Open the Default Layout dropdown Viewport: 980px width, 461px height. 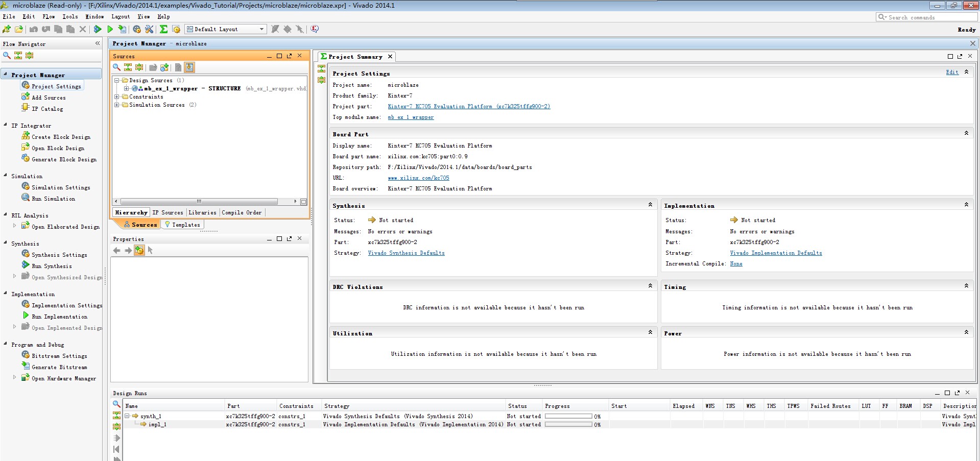(261, 29)
